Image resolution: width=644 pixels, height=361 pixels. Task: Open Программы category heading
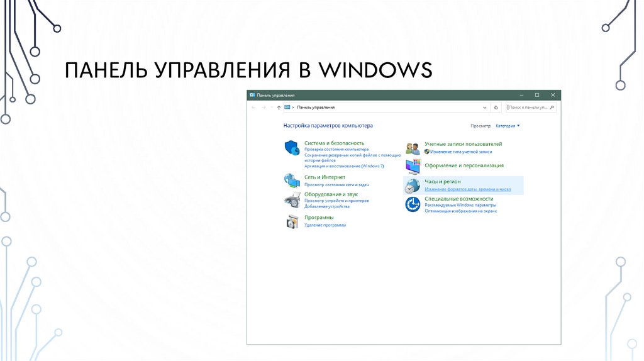pos(319,218)
